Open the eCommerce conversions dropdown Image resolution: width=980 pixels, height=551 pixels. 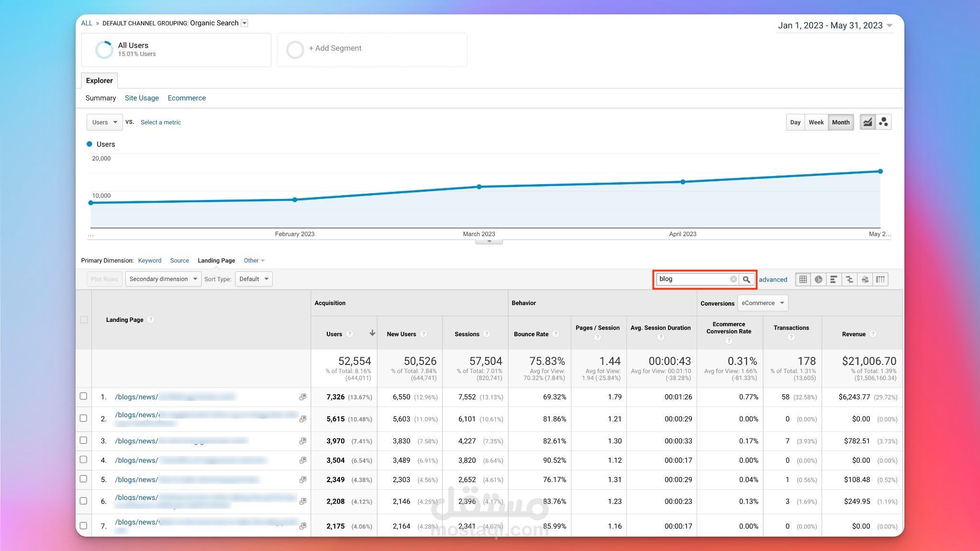point(762,303)
